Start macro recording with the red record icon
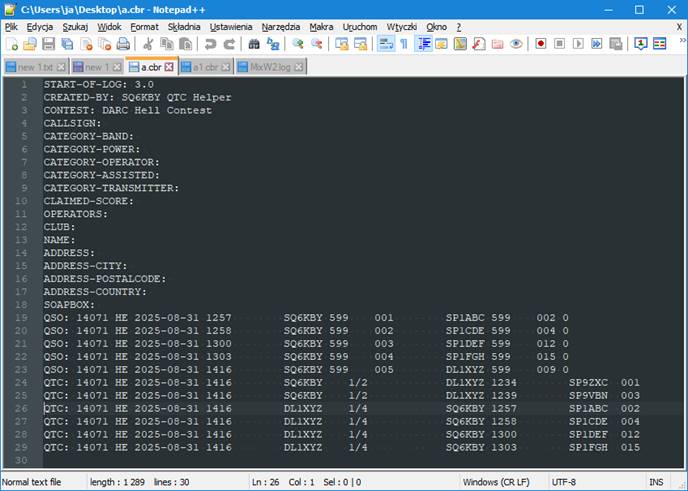688x491 pixels. [x=541, y=44]
